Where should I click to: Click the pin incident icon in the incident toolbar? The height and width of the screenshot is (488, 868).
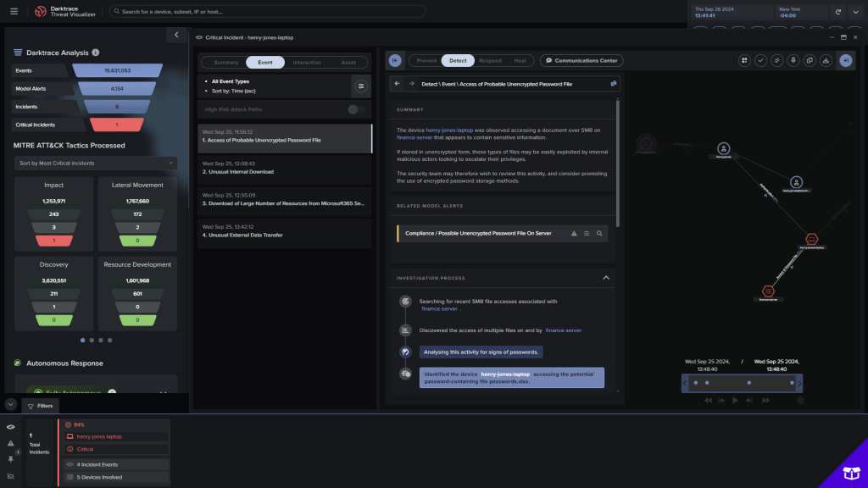tap(793, 60)
